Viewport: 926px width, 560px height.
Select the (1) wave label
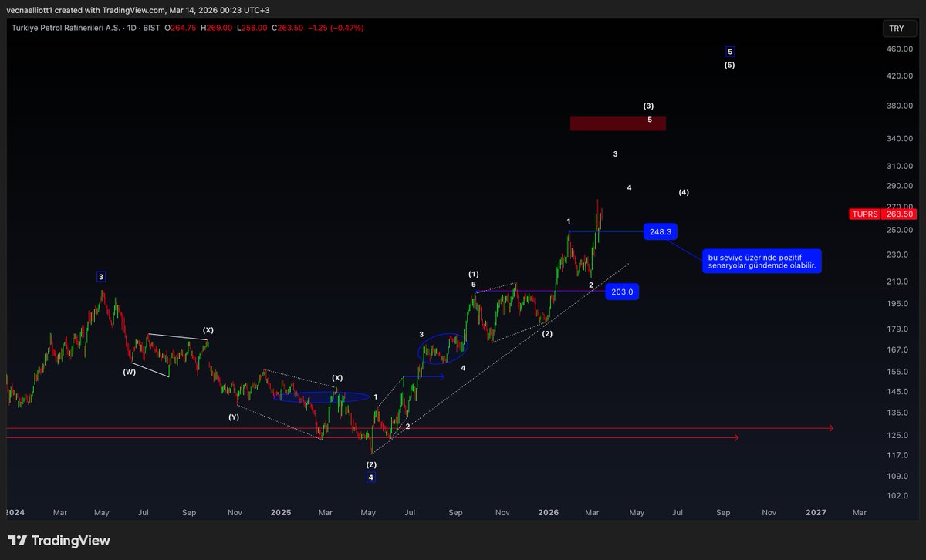click(474, 274)
